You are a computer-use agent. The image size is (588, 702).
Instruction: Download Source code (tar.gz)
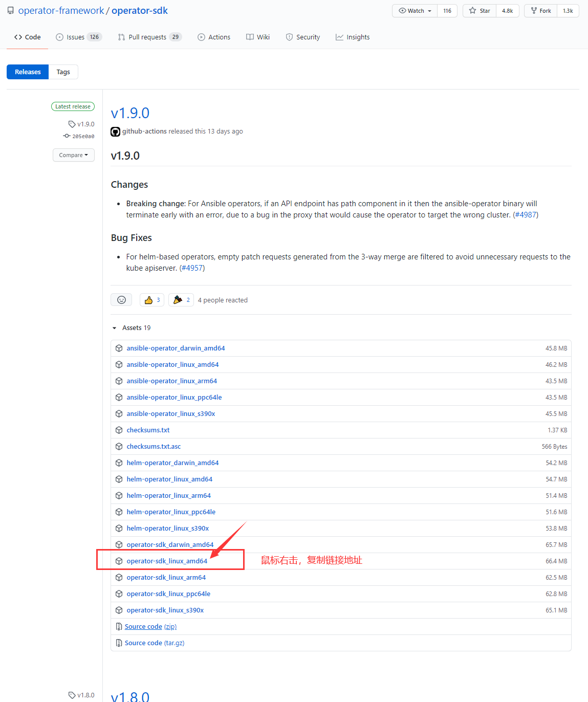155,643
